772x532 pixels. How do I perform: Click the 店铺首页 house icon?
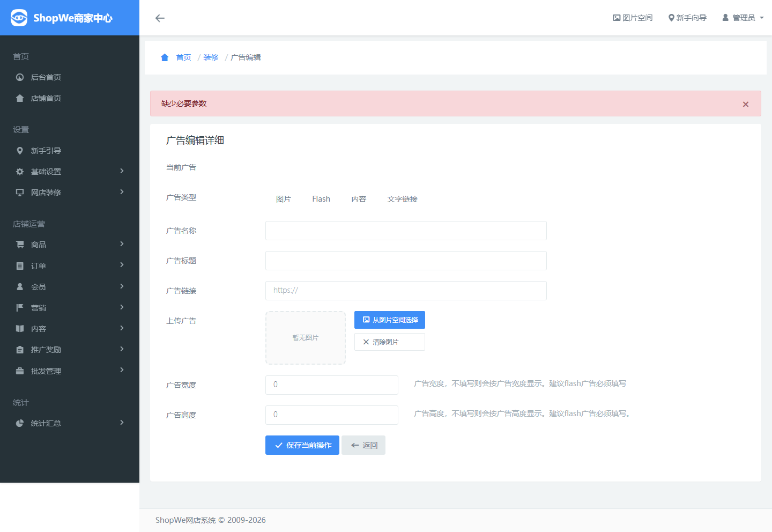[x=20, y=98]
